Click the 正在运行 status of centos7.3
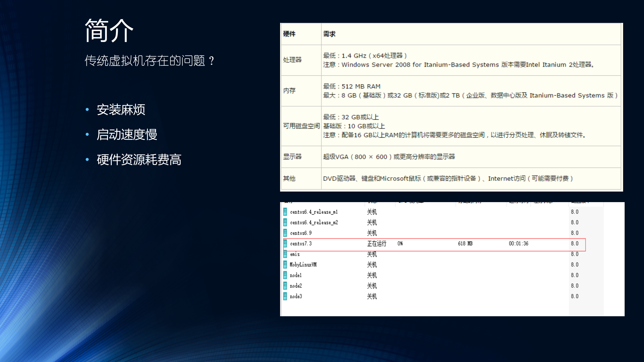Viewport: 644px width, 362px height. [376, 243]
